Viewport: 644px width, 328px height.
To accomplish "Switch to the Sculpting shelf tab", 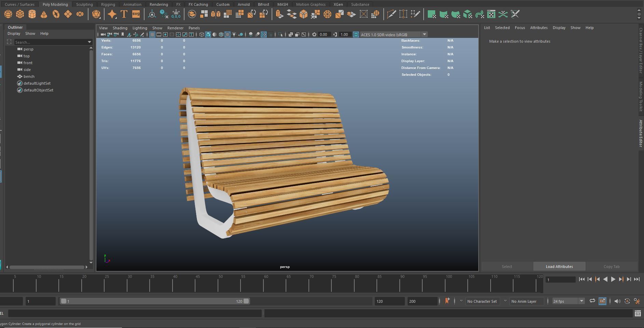I will click(84, 4).
